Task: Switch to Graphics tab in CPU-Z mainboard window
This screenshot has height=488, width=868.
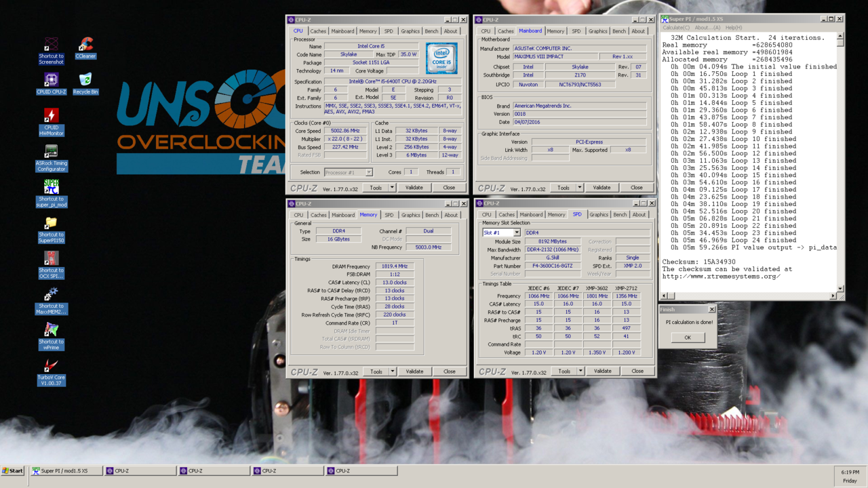Action: tap(598, 31)
